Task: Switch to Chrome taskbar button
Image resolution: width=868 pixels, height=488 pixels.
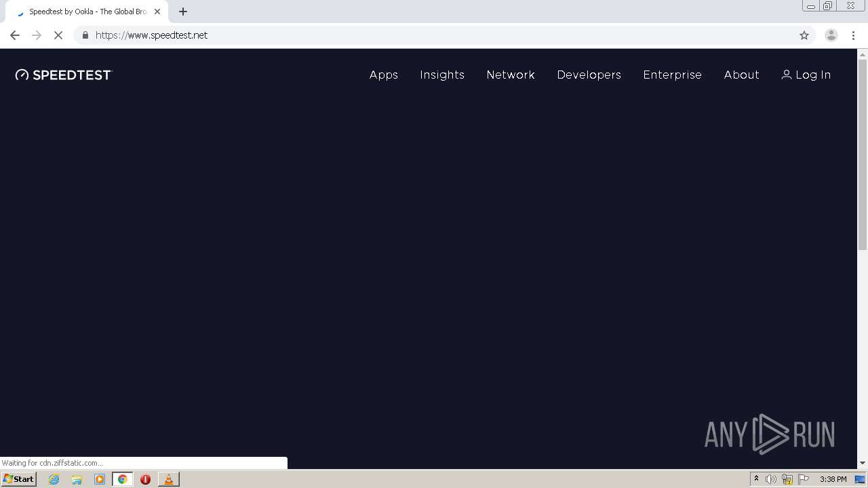Action: pyautogui.click(x=123, y=479)
